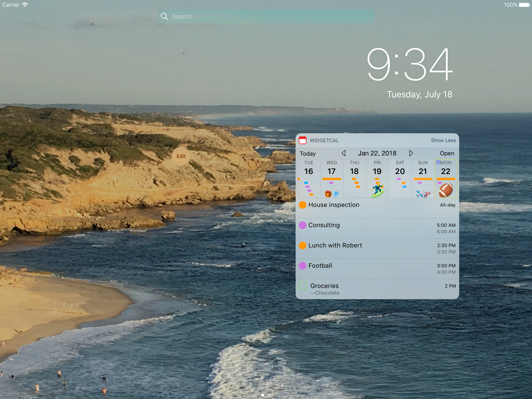
Task: Click the search magnifier icon
Action: click(x=164, y=16)
